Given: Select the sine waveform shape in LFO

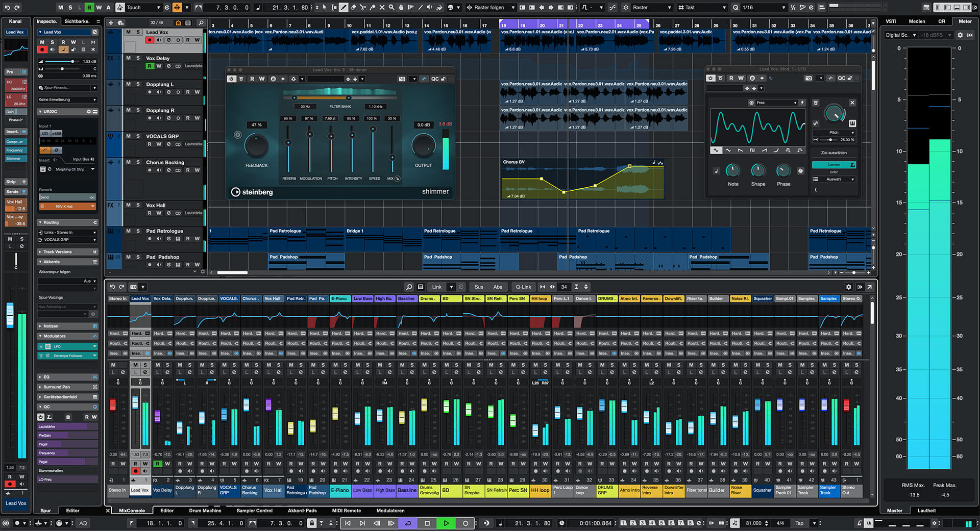Looking at the screenshot, I should tap(716, 150).
